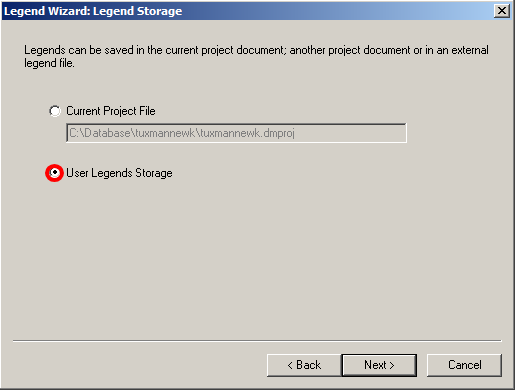
Task: Click the 'Legend Storage' title text
Action: 138,11
